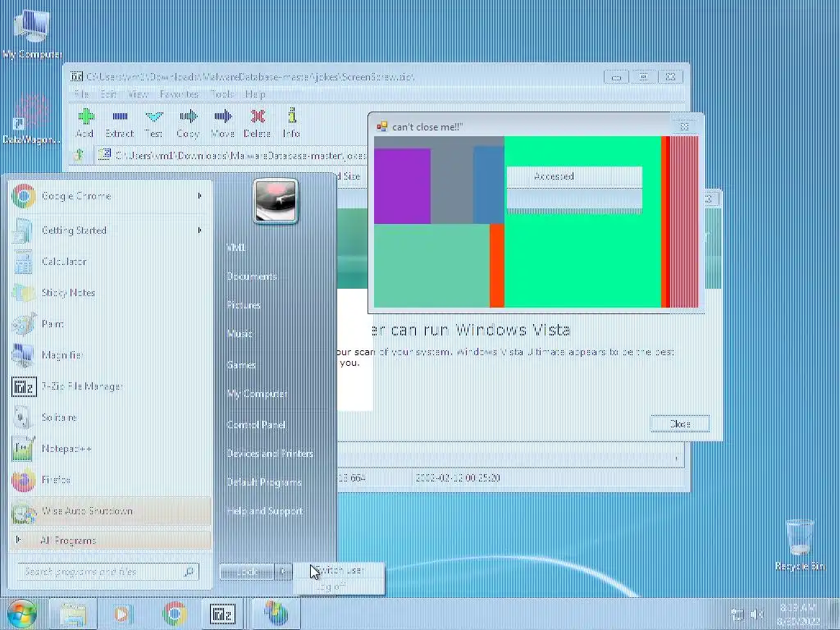Click the 7-Zip taskbar button
Viewport: 840px width, 630px height.
pos(222,614)
